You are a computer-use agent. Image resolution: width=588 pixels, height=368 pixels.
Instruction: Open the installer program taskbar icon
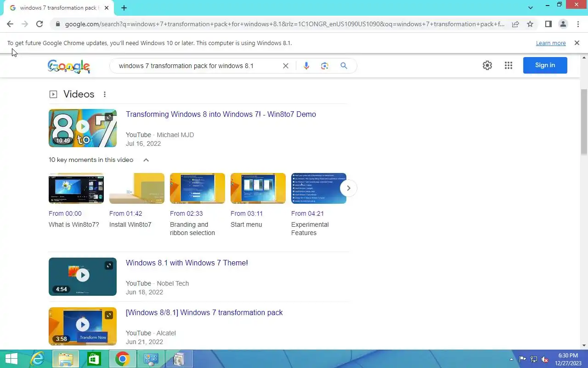pyautogui.click(x=179, y=359)
